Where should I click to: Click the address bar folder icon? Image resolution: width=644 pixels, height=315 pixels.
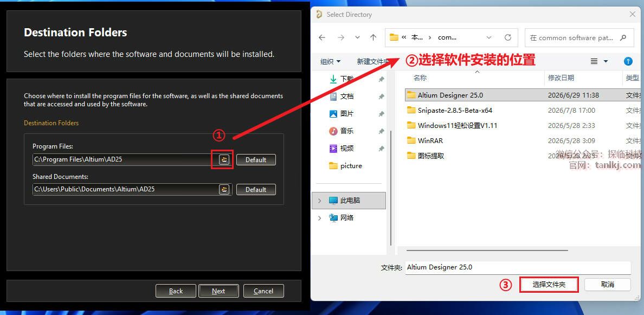tap(394, 37)
